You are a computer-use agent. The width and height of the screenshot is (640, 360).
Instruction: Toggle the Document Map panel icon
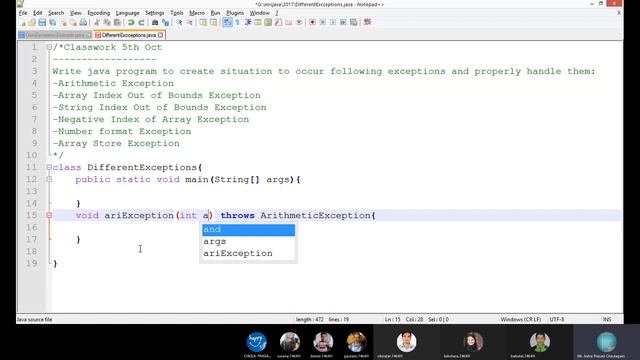pyautogui.click(x=268, y=22)
